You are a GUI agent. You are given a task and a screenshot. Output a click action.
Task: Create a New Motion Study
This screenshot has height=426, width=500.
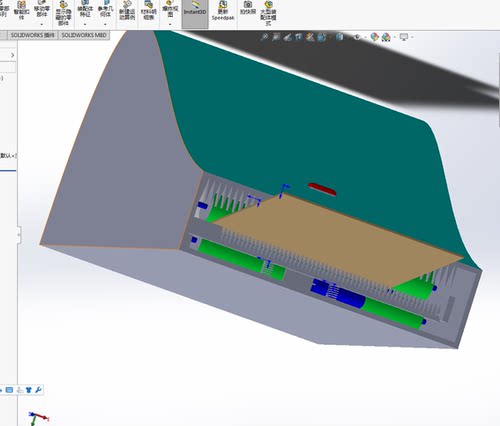[127, 10]
